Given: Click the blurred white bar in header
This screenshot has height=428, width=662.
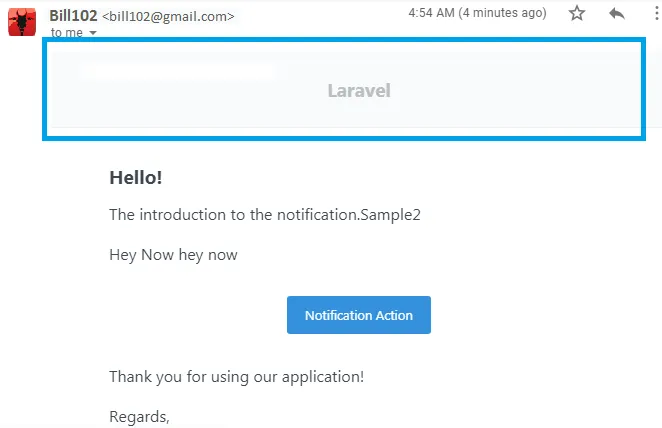Looking at the screenshot, I should coord(177,70).
